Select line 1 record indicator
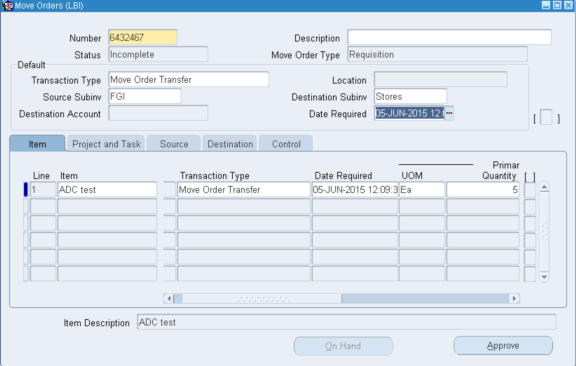The image size is (576, 366). [x=26, y=190]
